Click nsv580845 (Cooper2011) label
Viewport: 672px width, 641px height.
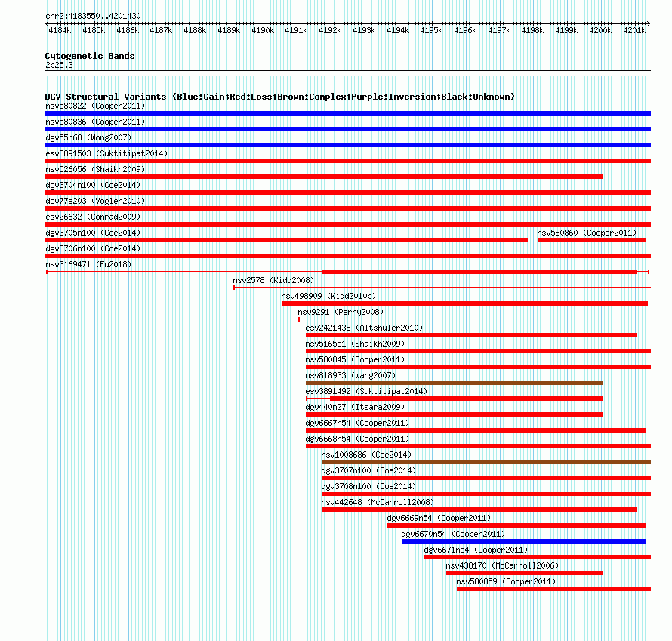pos(355,359)
